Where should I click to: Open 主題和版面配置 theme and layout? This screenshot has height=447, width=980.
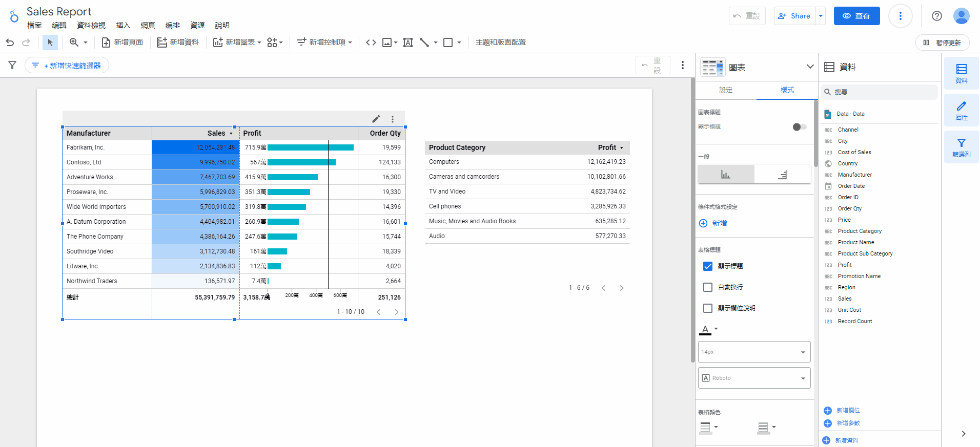(501, 42)
